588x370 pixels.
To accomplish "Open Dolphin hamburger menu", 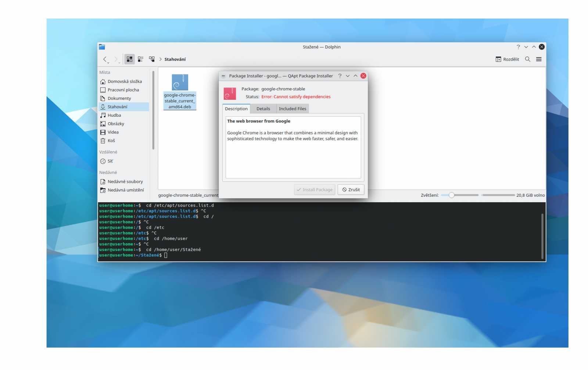I will tap(539, 59).
